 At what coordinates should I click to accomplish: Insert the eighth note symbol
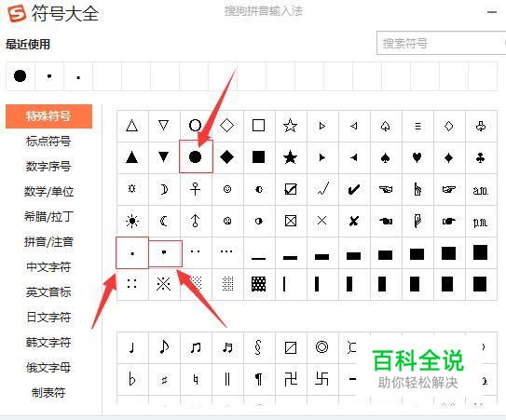(164, 347)
